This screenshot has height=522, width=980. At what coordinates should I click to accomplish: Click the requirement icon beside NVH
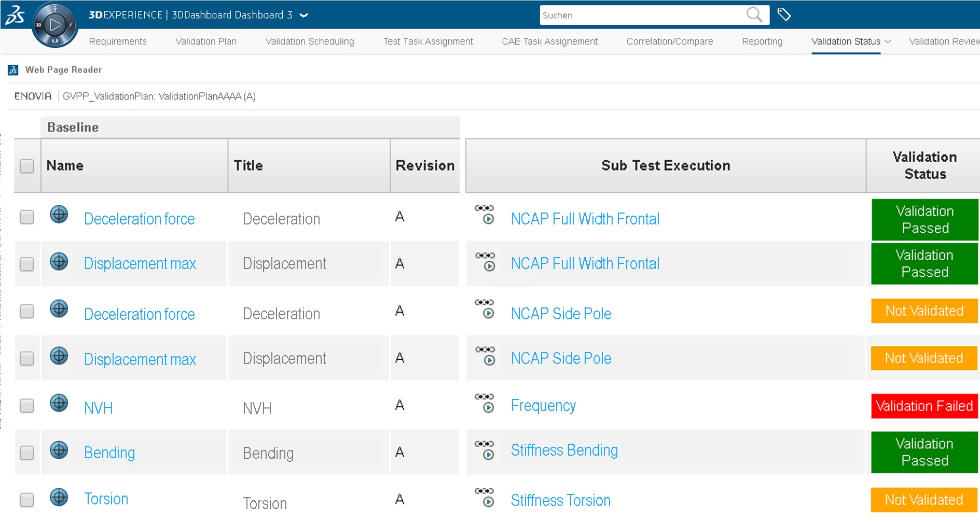59,403
